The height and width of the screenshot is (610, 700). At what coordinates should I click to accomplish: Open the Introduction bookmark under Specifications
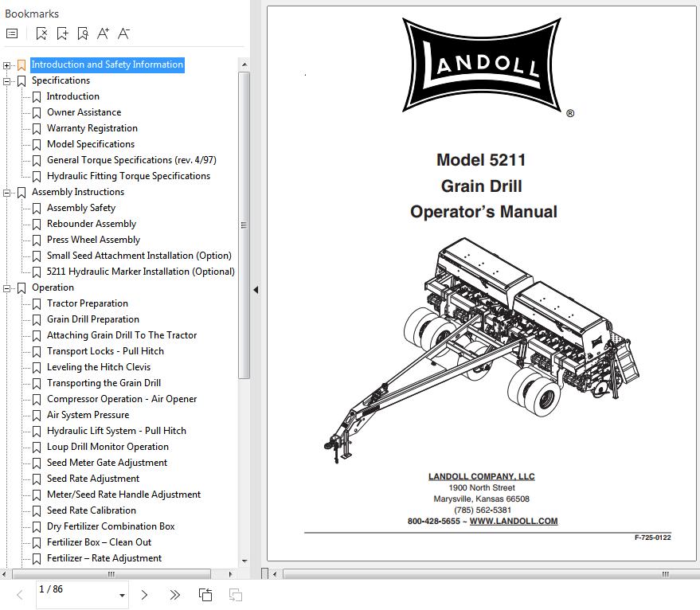(72, 96)
